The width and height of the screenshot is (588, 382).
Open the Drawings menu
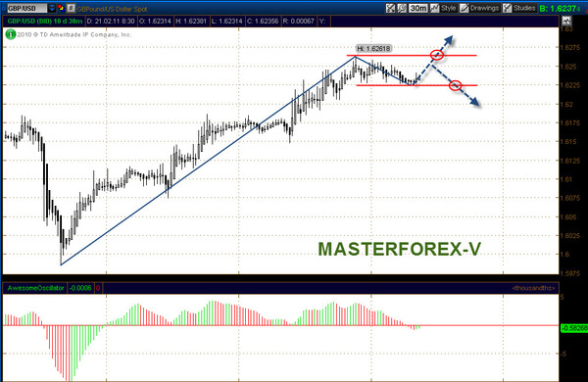click(479, 8)
